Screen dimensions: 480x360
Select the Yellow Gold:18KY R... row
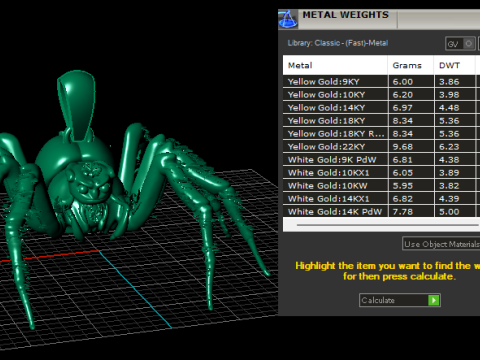[381, 134]
